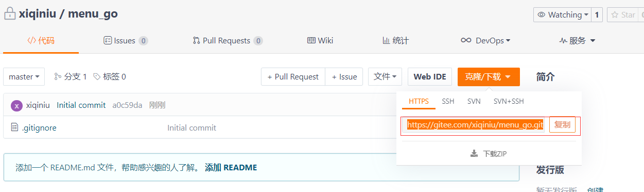Click the .gitignore file icon

coord(14,127)
